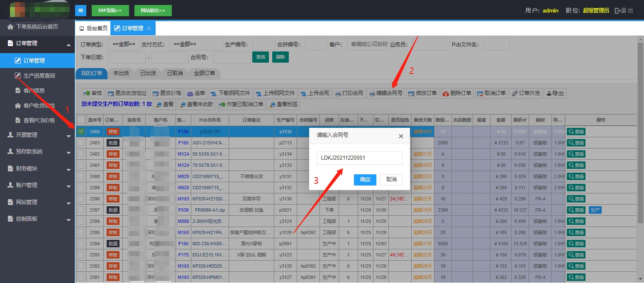Click the 打印合同 printer icon button
The height and width of the screenshot is (283, 644).
click(x=349, y=93)
